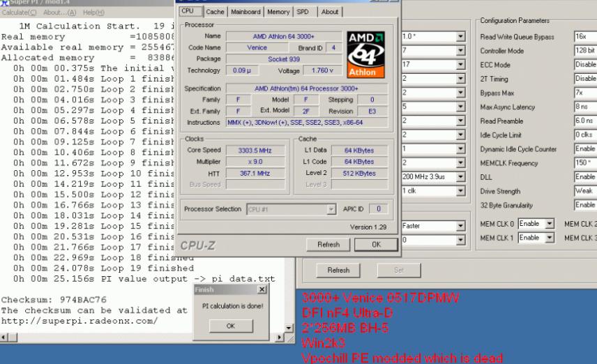Open the 1 clk dropdown

tap(461, 191)
